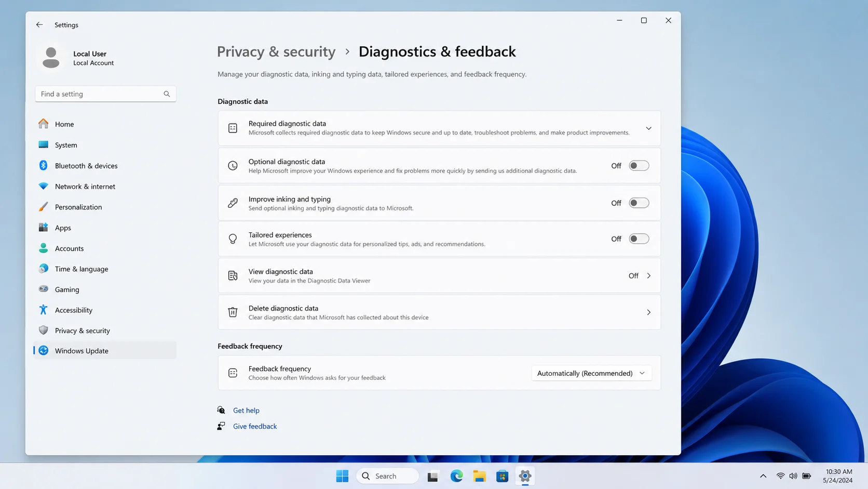Click the Diagnostics & feedback page heading
868x489 pixels.
(x=437, y=51)
